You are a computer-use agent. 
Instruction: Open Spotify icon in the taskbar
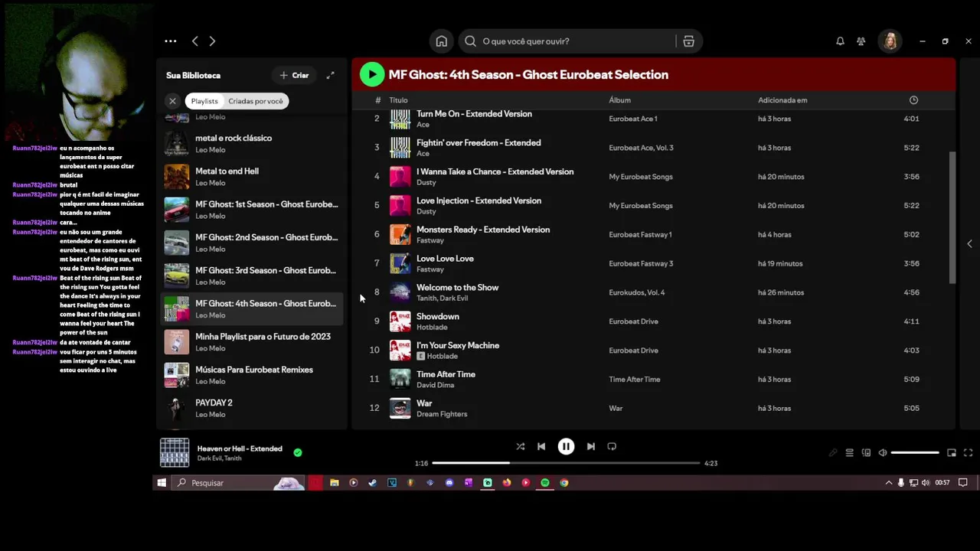point(545,483)
